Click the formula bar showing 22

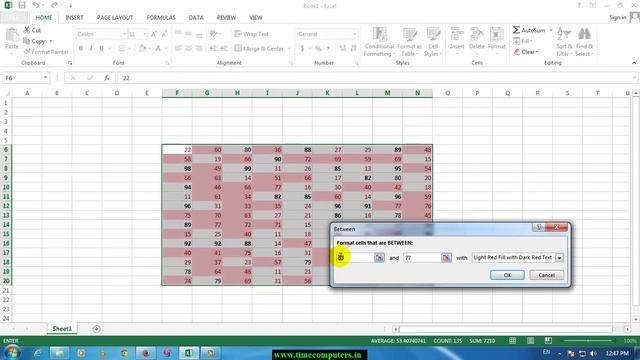point(377,78)
